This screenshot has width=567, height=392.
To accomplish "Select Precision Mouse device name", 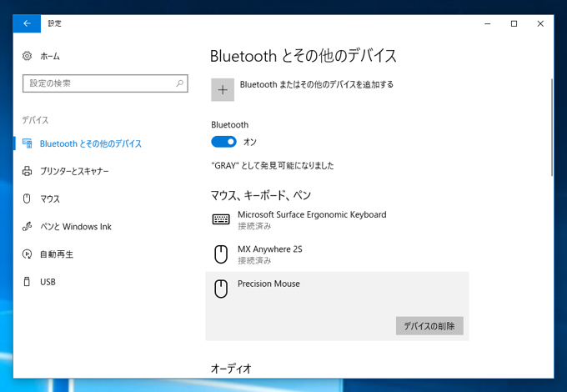I will pos(268,284).
